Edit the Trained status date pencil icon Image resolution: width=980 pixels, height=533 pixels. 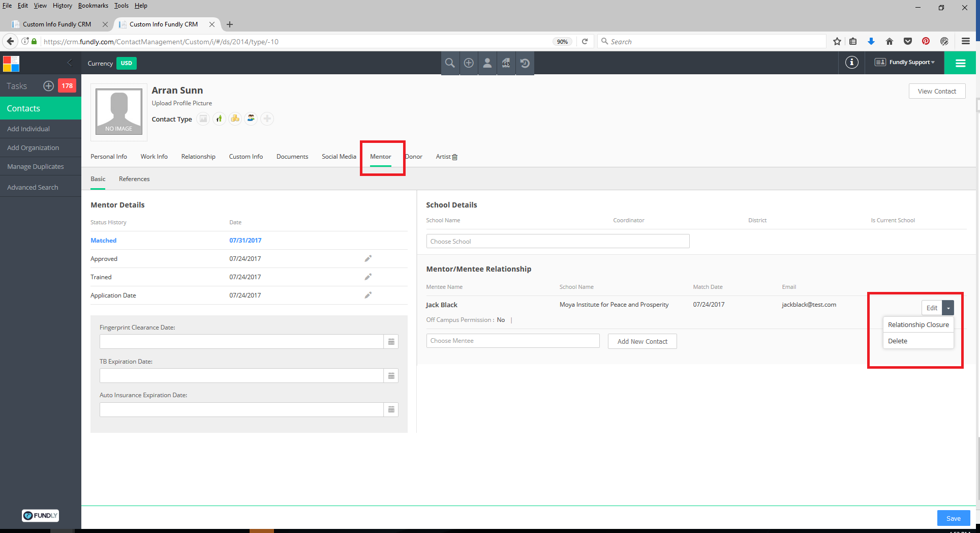pos(368,277)
